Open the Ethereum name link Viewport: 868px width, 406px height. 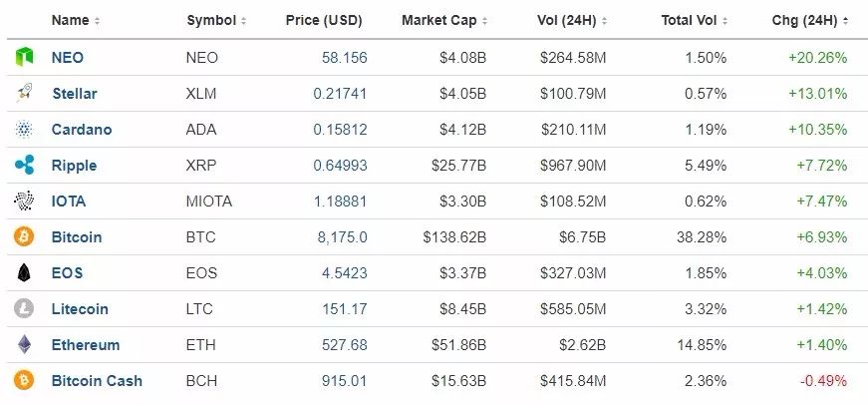86,345
